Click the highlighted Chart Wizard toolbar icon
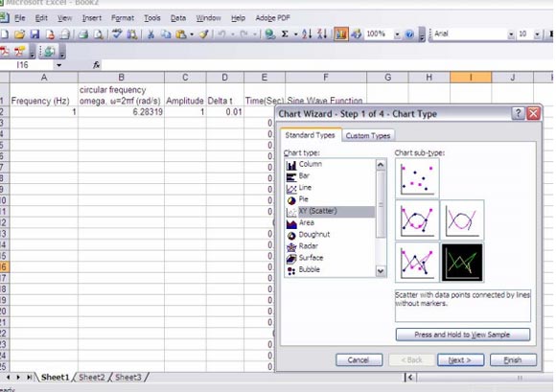This screenshot has height=392, width=556. (340, 35)
